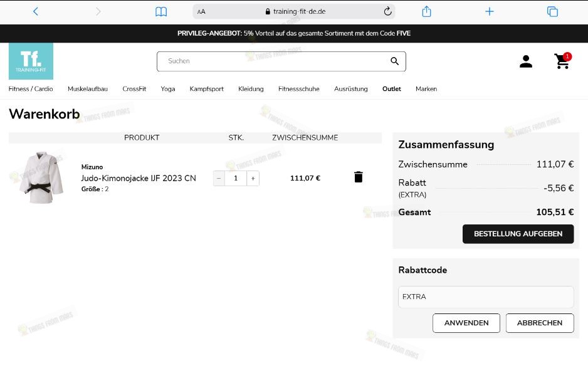
Task: Open the Kampfsport menu category
Action: [206, 89]
